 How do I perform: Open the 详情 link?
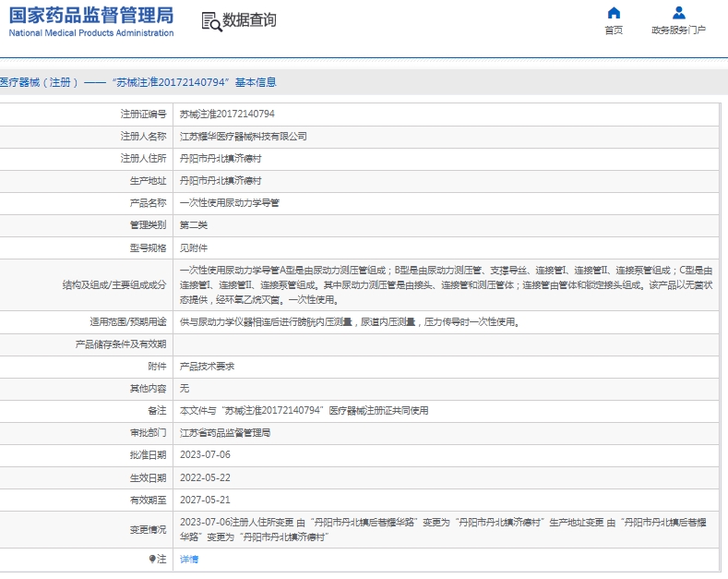(x=189, y=559)
